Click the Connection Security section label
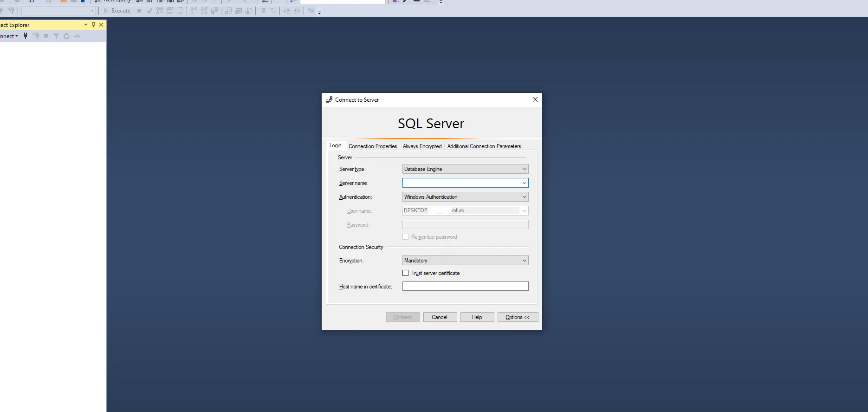Screen dimensions: 868x412 tap(361, 247)
